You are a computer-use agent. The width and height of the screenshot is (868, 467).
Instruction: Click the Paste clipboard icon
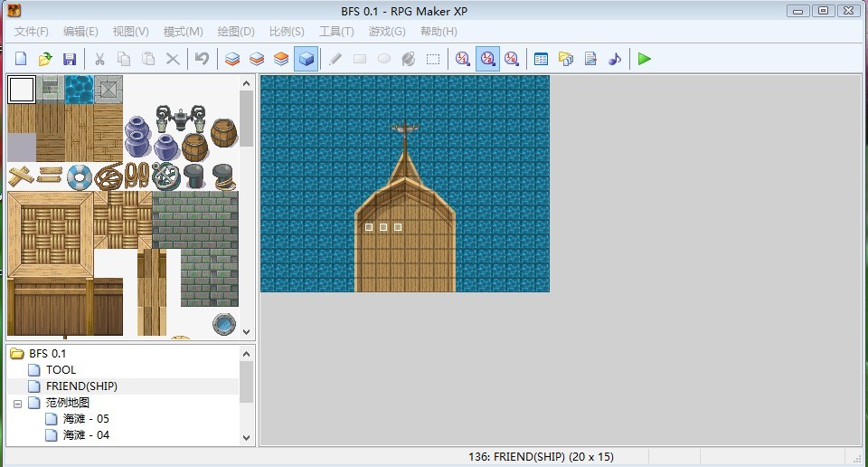click(x=148, y=59)
